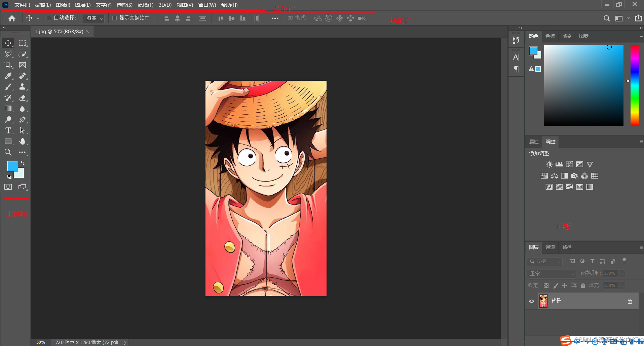Click the foreground color swatch in toolbox

12,166
